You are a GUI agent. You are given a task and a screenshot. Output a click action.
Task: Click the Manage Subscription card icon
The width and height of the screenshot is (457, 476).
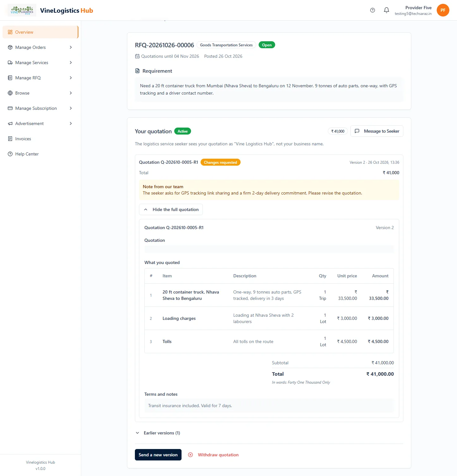[x=10, y=108]
